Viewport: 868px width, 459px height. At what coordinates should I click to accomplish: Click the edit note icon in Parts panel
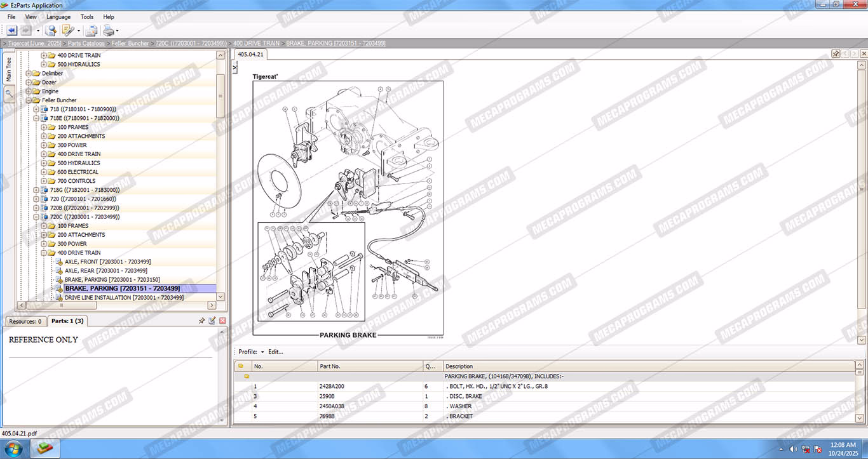pyautogui.click(x=212, y=321)
